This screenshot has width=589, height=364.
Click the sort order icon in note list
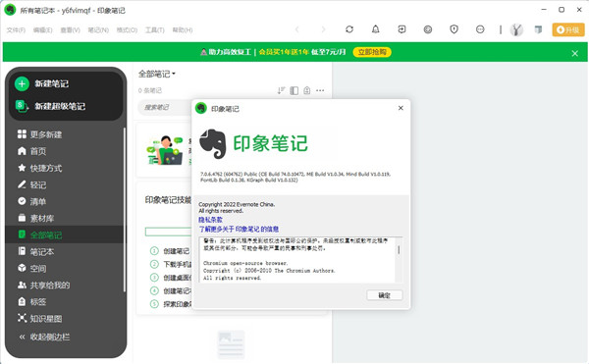(x=281, y=90)
